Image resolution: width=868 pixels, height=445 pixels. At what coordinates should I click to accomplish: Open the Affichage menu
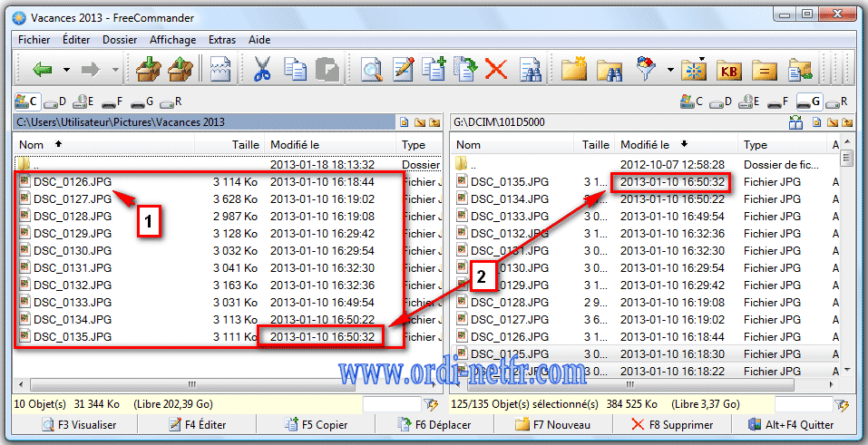172,40
